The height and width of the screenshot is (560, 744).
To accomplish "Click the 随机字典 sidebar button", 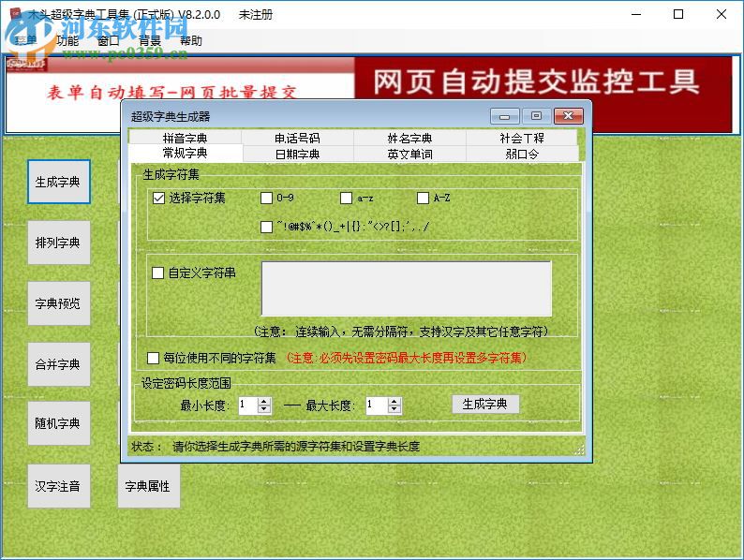I will point(59,423).
